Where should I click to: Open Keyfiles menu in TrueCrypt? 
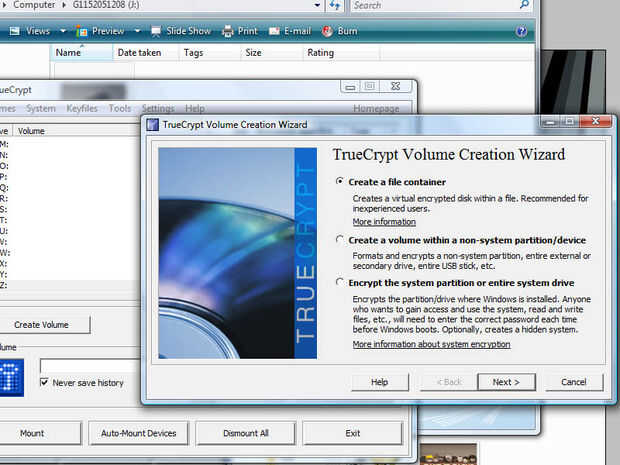82,108
